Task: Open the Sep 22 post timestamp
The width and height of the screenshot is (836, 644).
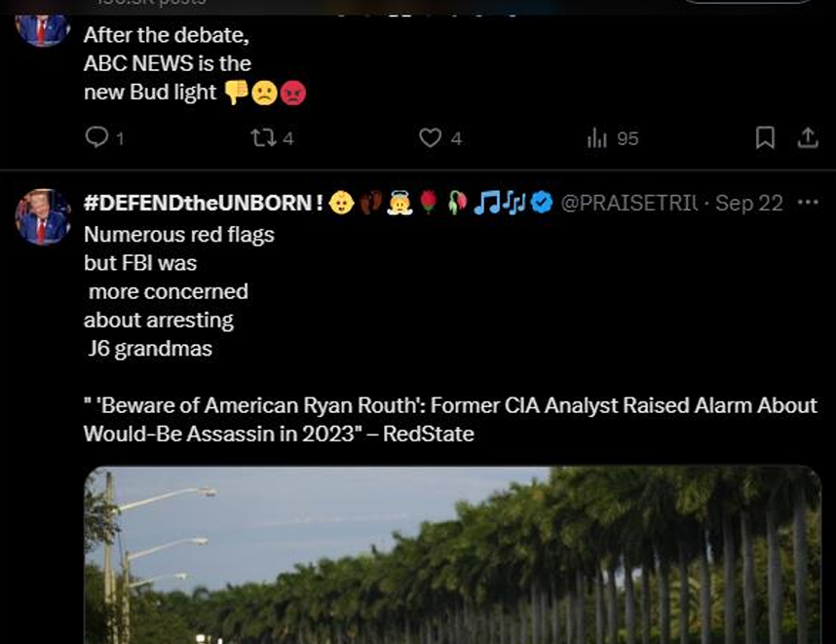Action: pyautogui.click(x=748, y=203)
